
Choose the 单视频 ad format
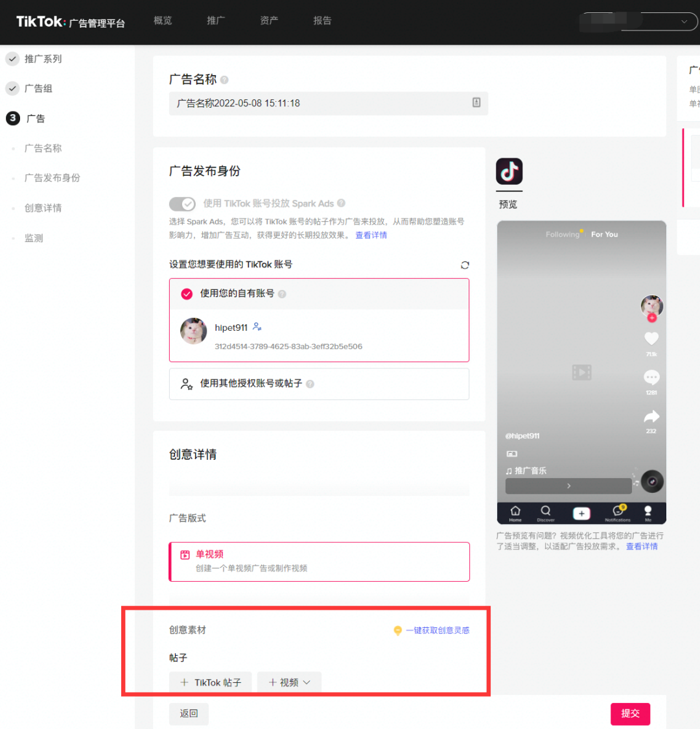tap(319, 562)
